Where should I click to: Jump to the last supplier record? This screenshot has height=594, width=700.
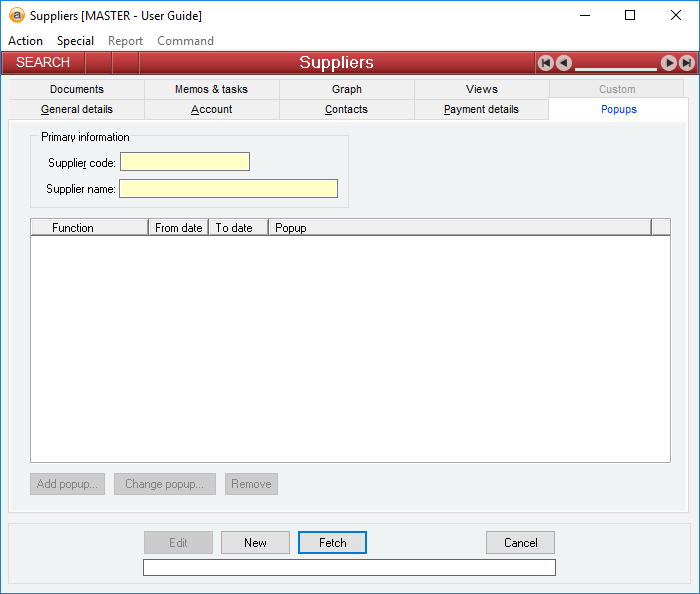click(x=687, y=63)
